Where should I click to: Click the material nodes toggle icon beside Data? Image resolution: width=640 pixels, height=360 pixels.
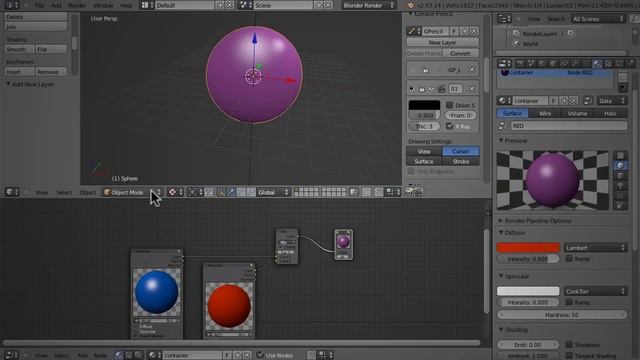point(588,100)
